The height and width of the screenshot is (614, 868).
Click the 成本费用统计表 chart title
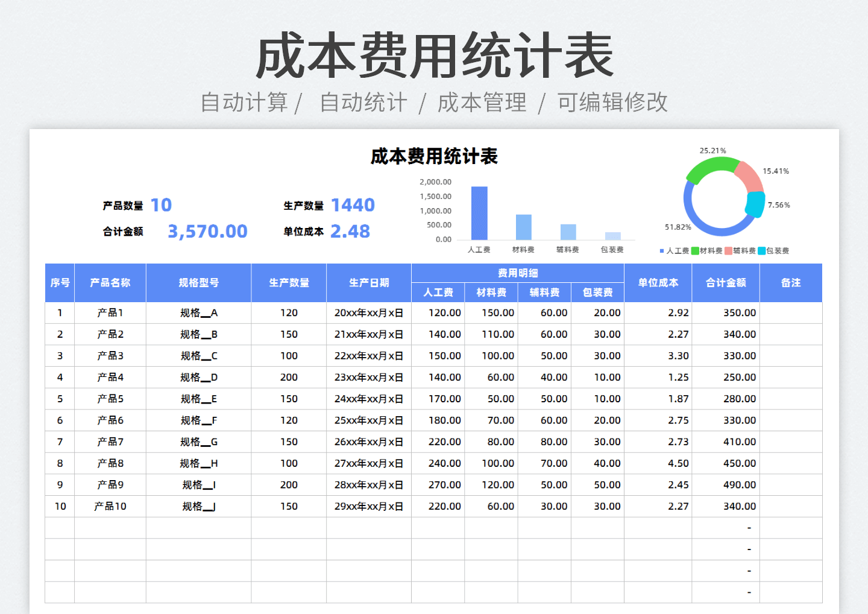[x=435, y=156]
